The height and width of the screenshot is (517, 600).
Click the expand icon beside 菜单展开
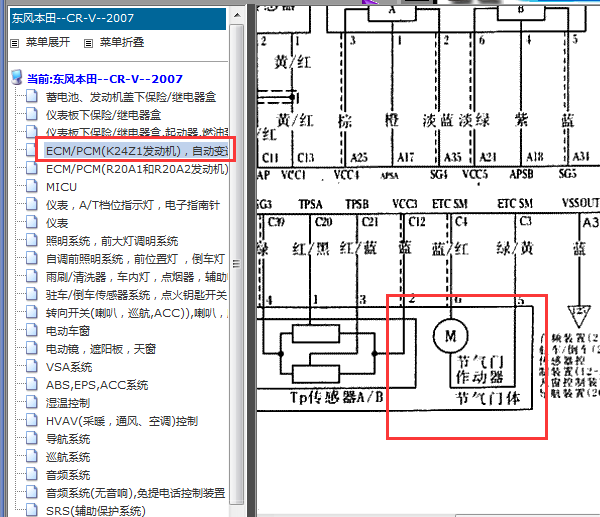[x=15, y=43]
